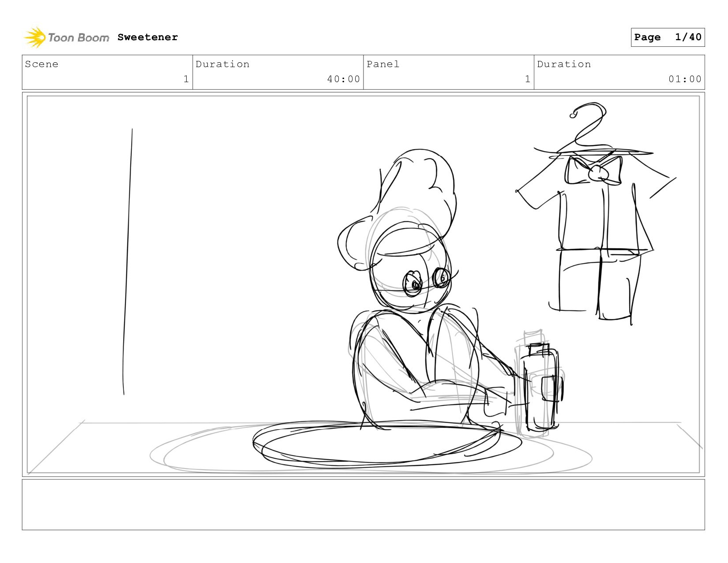
Task: Click the scene number value 1
Action: click(186, 79)
